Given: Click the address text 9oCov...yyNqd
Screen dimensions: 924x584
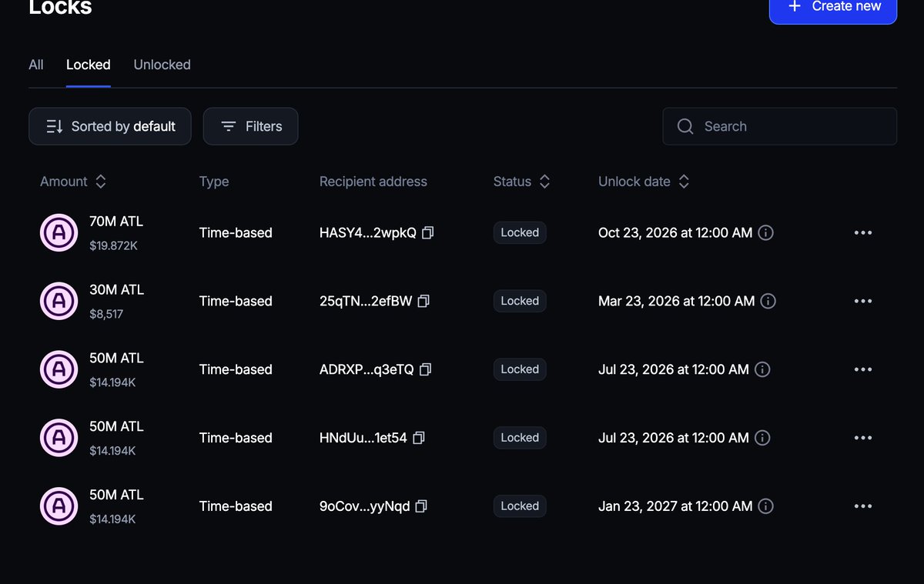Looking at the screenshot, I should pyautogui.click(x=365, y=506).
